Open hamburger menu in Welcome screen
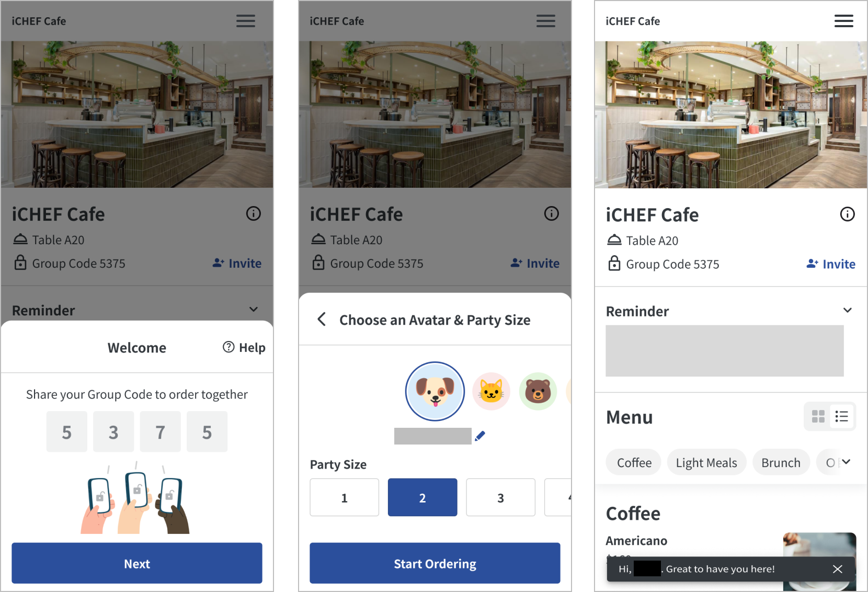868x592 pixels. click(245, 21)
